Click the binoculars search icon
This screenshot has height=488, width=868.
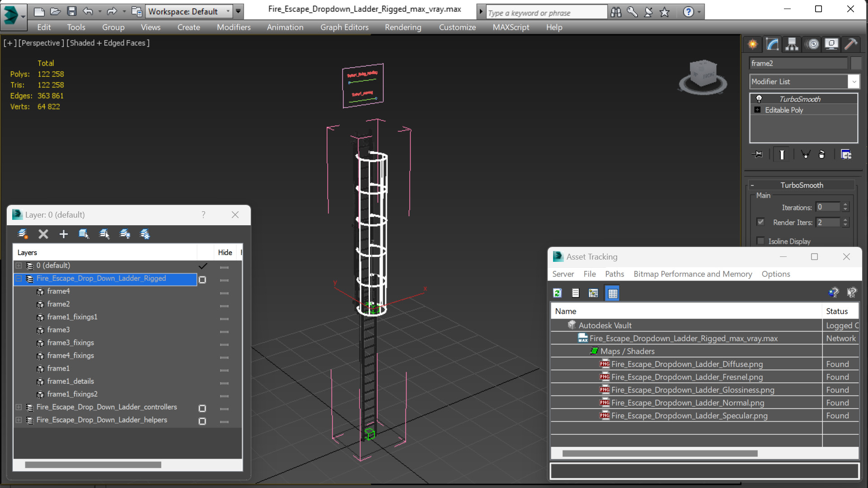coord(616,12)
